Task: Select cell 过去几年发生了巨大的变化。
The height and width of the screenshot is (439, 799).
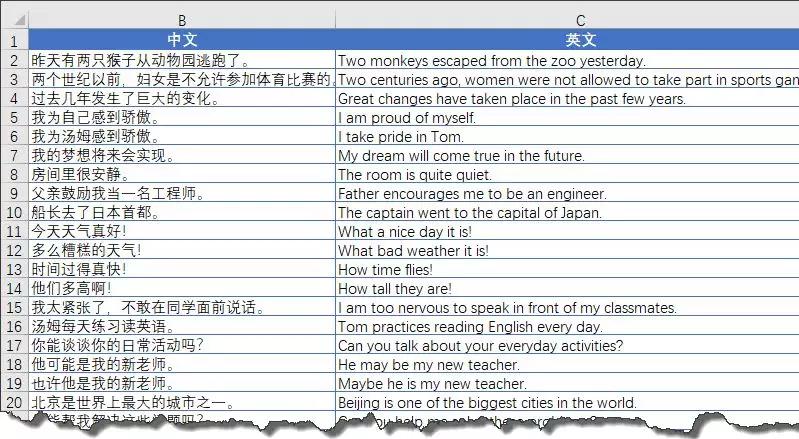Action: click(182, 98)
